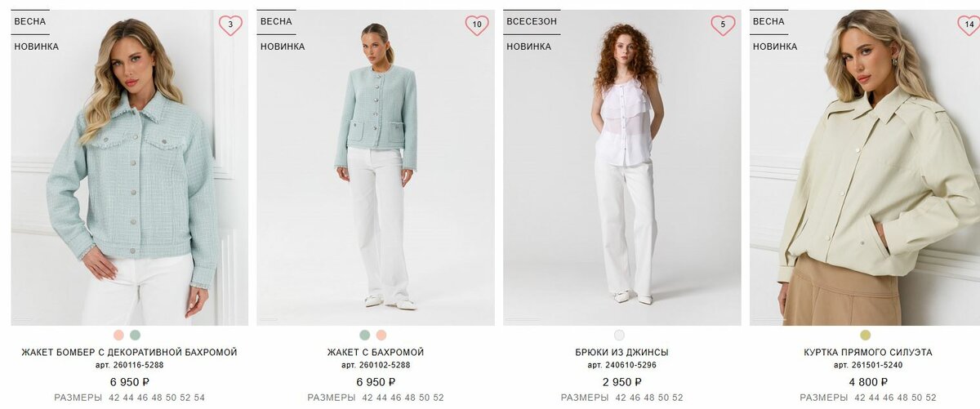The image size is (980, 409).
Task: Choose green swatch under Жакет с бахромой
Action: tap(365, 335)
